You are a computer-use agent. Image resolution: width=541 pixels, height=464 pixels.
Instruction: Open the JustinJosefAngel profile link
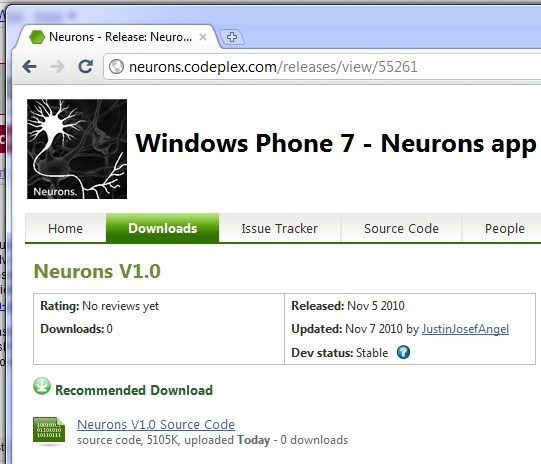tap(465, 329)
